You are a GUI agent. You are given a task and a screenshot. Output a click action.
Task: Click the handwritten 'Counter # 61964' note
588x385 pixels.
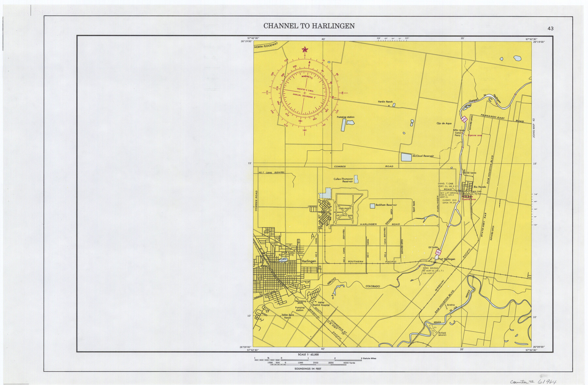[533, 382]
